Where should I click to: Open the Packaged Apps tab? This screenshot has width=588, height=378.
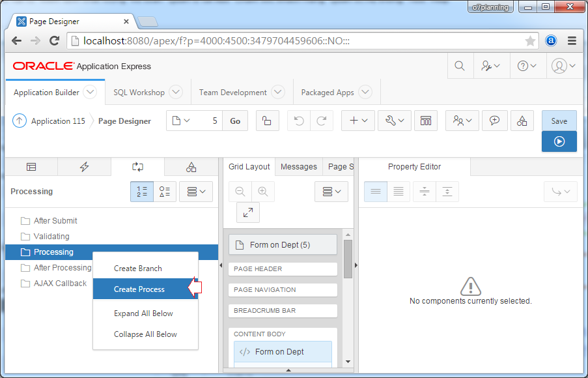[x=328, y=93]
